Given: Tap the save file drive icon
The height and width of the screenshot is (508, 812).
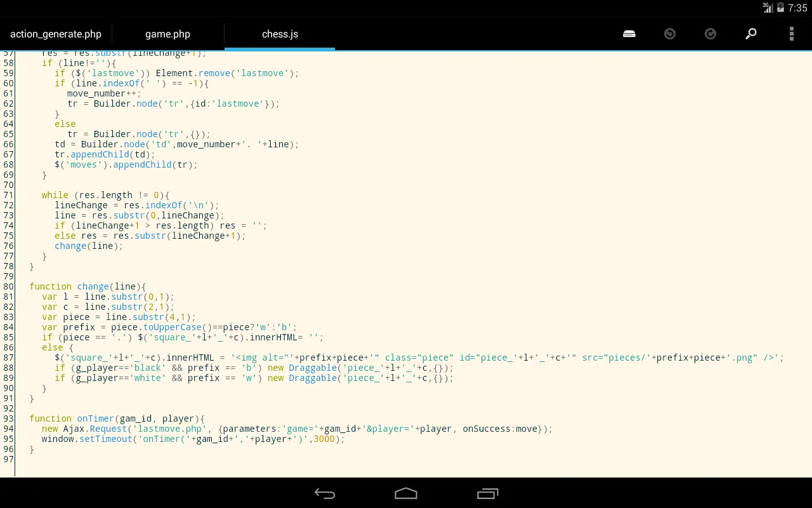Looking at the screenshot, I should tap(629, 34).
